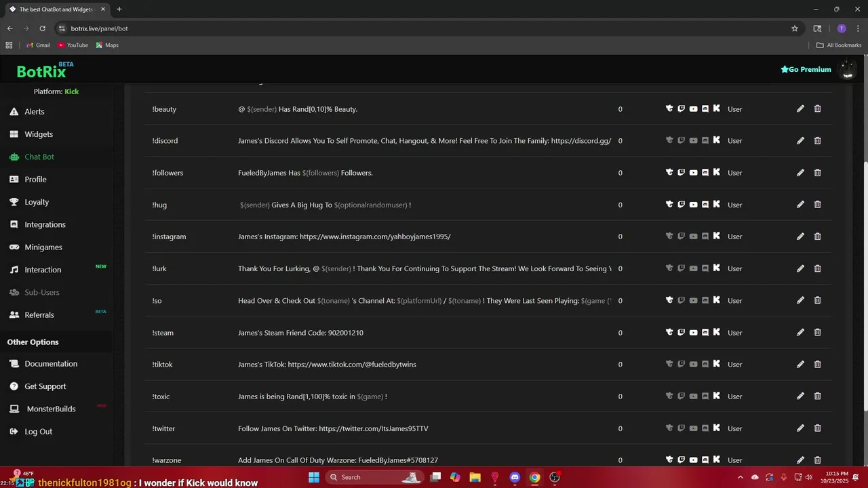Toggle Kick platform for the !hug command
Image resolution: width=868 pixels, height=488 pixels.
[x=717, y=204]
